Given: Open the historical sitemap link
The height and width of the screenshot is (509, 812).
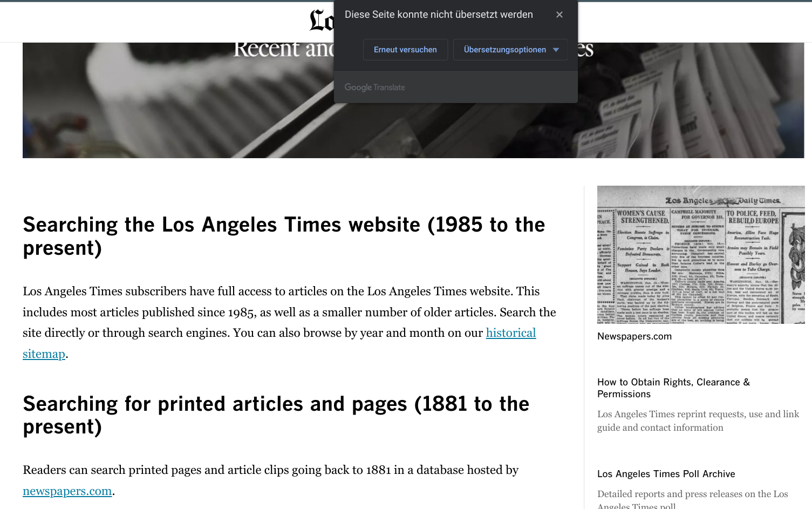Looking at the screenshot, I should [x=510, y=333].
